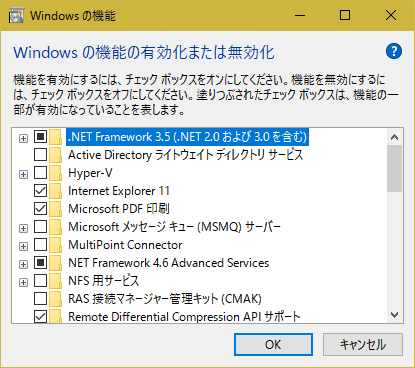Expand NET Framework 4.6 Advanced Services node

[x=23, y=264]
